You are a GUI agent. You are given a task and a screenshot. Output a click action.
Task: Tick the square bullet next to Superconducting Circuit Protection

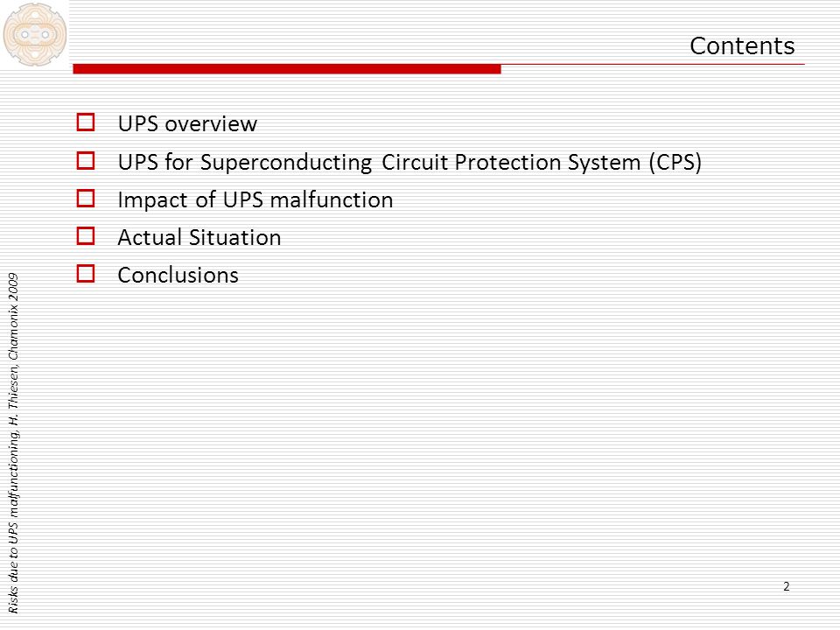[86, 161]
